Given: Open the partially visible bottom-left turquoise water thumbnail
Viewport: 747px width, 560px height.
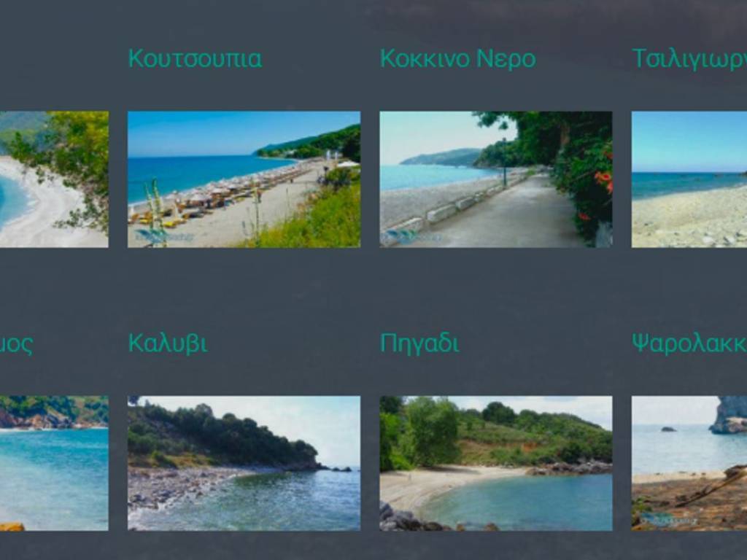Looking at the screenshot, I should click(x=54, y=463).
